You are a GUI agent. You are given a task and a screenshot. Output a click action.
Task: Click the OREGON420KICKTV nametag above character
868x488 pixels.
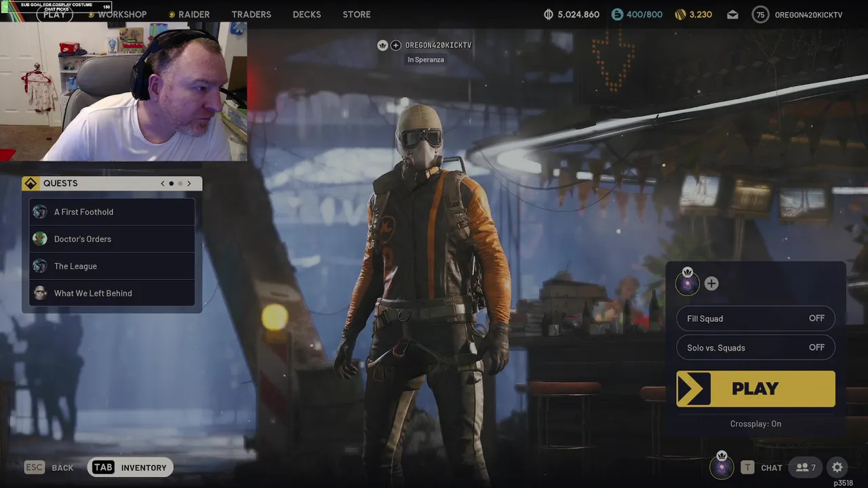point(438,45)
